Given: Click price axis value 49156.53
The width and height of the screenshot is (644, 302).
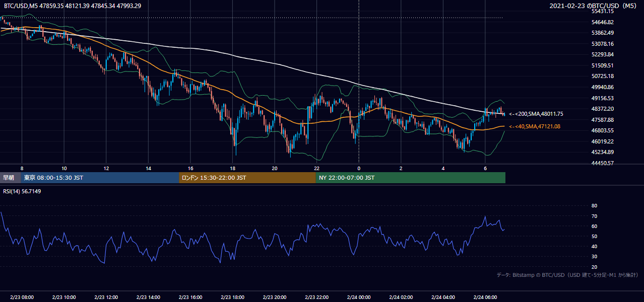Looking at the screenshot, I should tap(602, 98).
